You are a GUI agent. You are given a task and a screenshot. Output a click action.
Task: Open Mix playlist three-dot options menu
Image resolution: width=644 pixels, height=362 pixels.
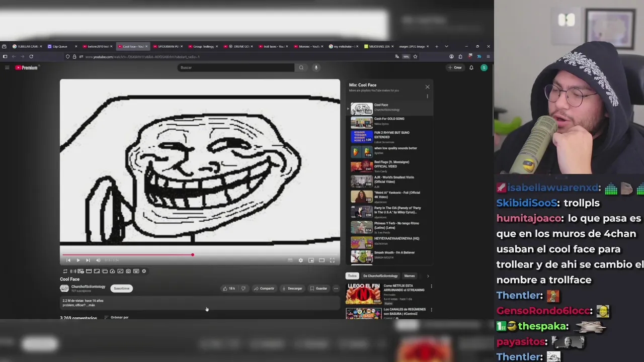pos(427,97)
